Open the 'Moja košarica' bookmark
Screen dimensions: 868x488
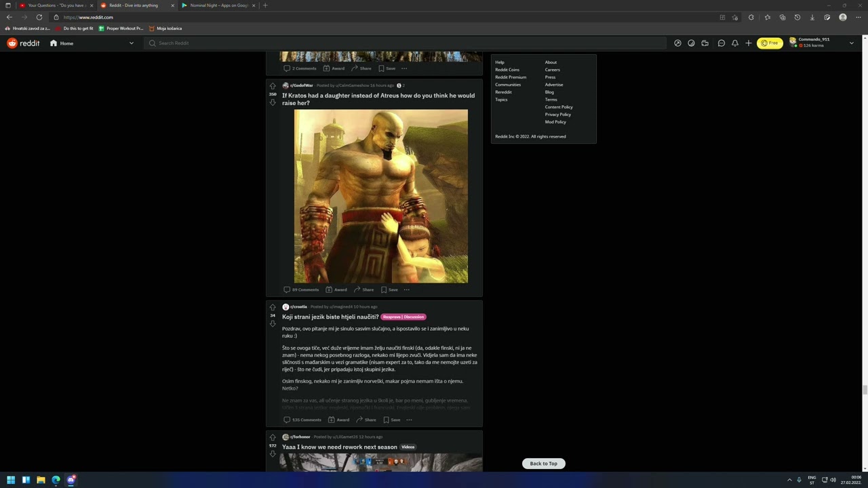(165, 28)
